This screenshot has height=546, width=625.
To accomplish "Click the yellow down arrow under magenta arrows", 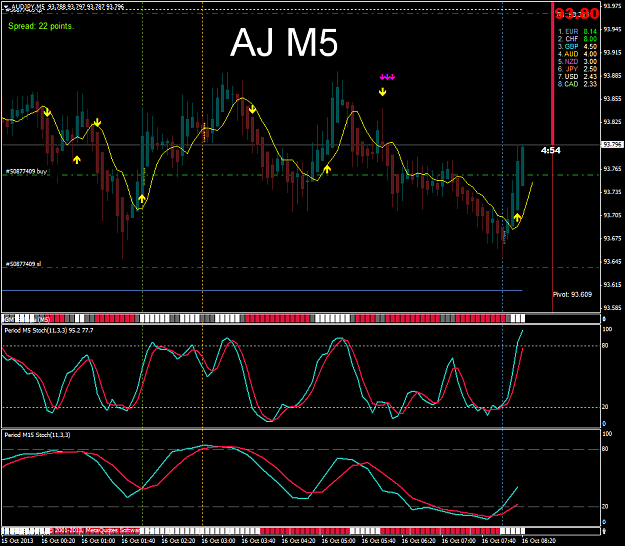I will point(383,92).
